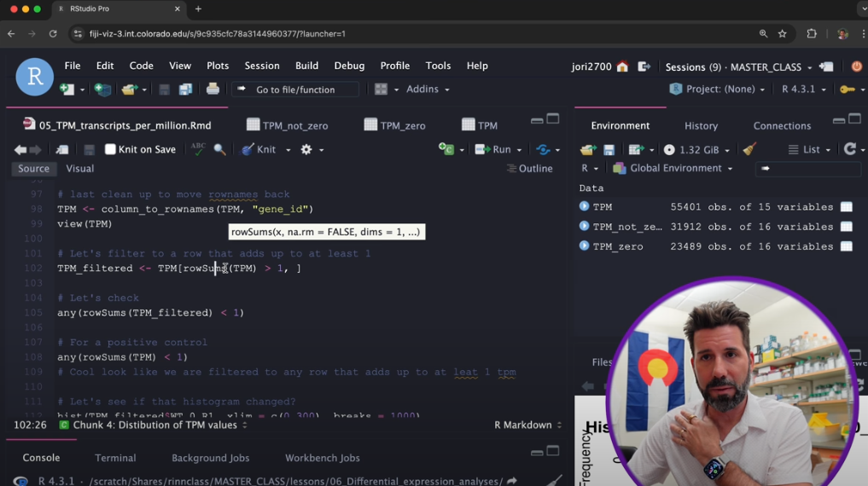Click the Knit button

(x=259, y=149)
